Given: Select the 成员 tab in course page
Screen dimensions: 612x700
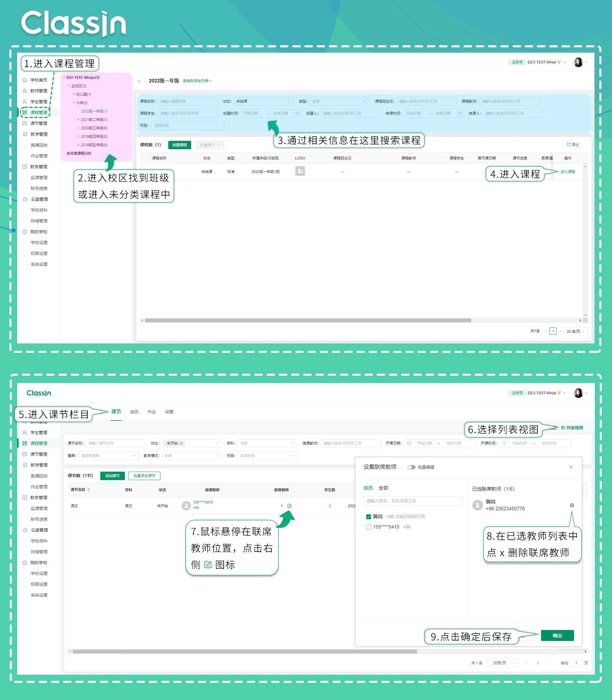Looking at the screenshot, I should click(x=134, y=412).
